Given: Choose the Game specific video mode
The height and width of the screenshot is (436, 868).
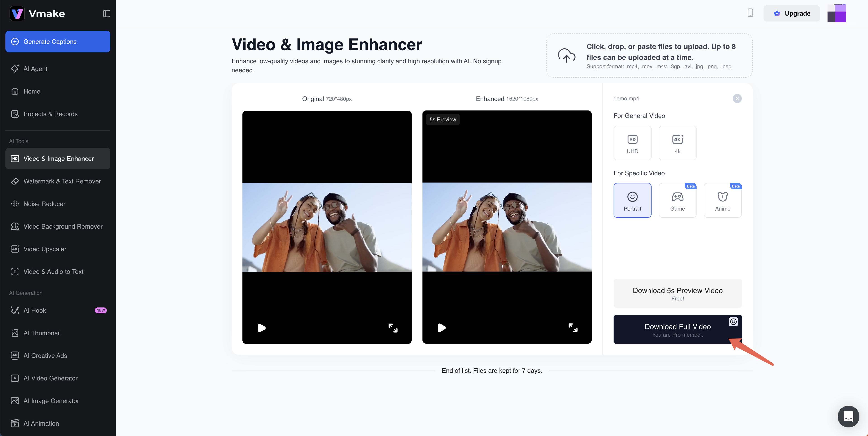Looking at the screenshot, I should 677,201.
